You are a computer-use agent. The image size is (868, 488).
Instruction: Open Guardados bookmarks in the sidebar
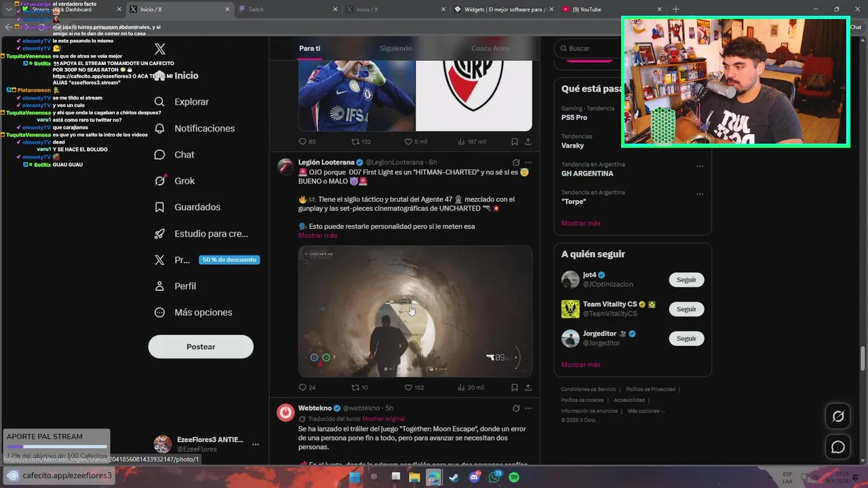point(187,207)
